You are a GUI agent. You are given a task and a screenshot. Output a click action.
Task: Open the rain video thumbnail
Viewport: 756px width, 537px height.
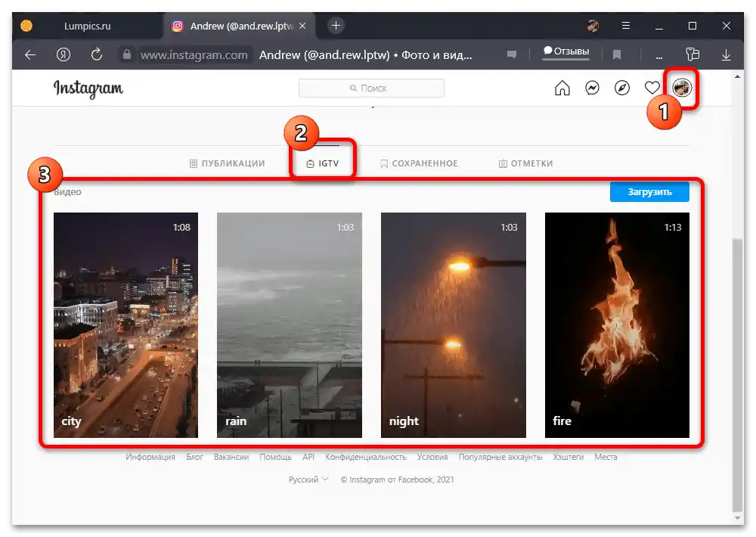(290, 325)
